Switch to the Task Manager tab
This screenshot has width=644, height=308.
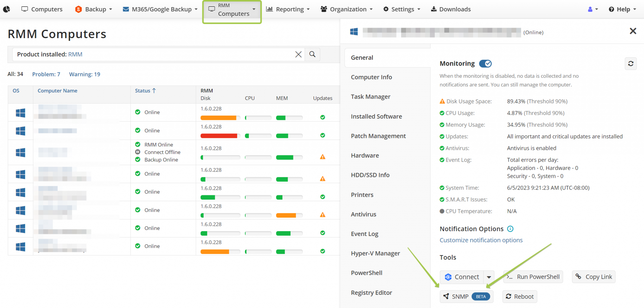click(x=370, y=97)
